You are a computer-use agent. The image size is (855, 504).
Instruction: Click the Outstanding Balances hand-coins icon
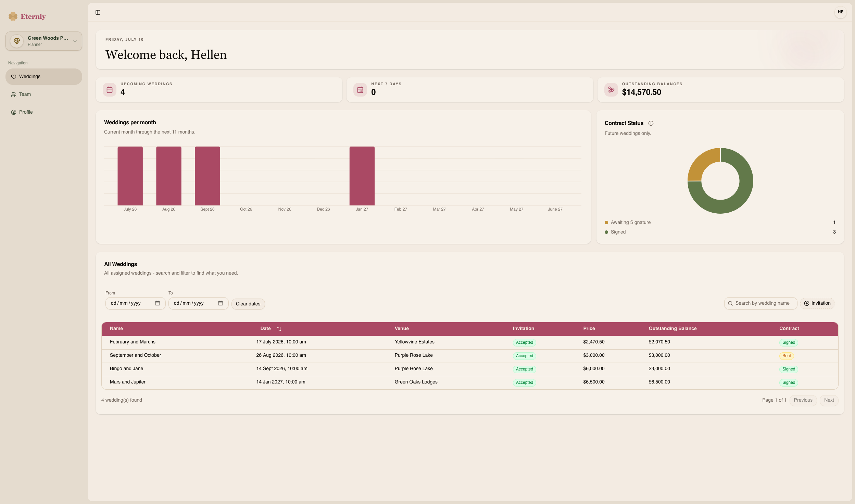tap(611, 90)
